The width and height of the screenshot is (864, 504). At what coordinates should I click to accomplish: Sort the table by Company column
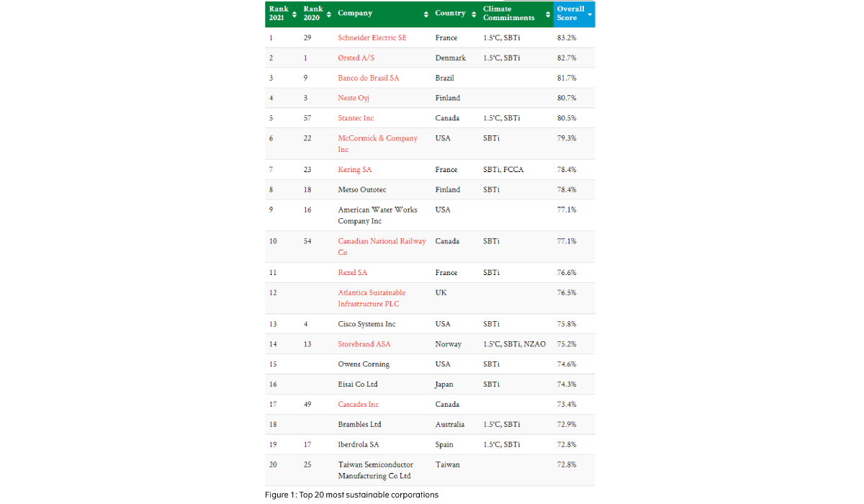coord(424,14)
